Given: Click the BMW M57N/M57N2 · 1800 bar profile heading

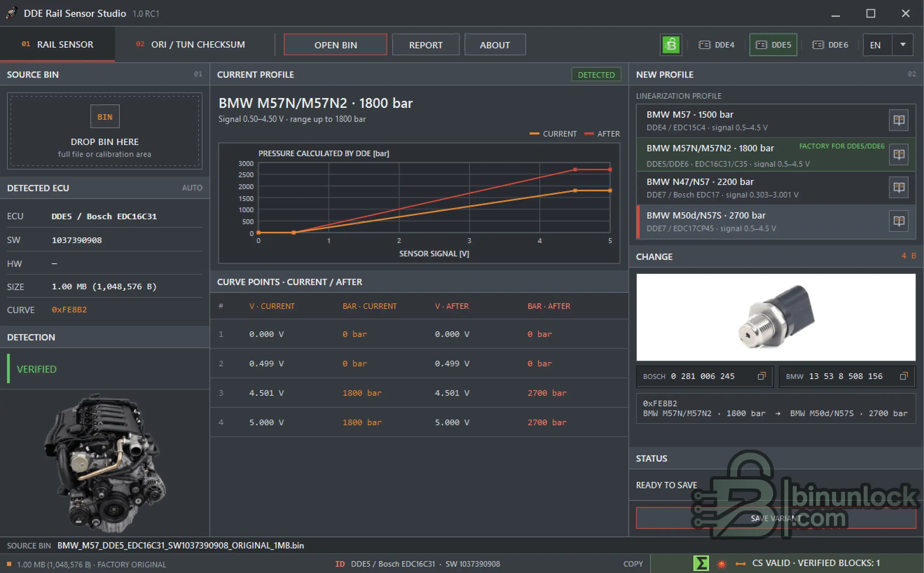Looking at the screenshot, I should point(315,103).
